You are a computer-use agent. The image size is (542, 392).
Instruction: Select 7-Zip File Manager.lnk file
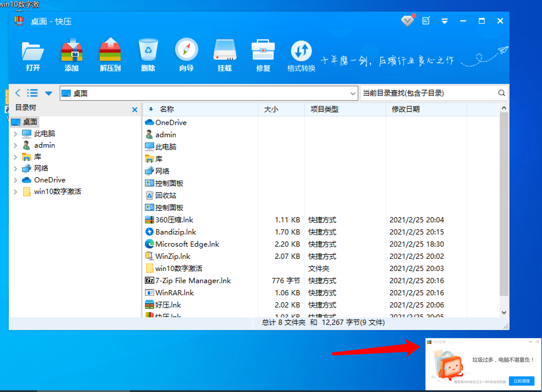(188, 281)
